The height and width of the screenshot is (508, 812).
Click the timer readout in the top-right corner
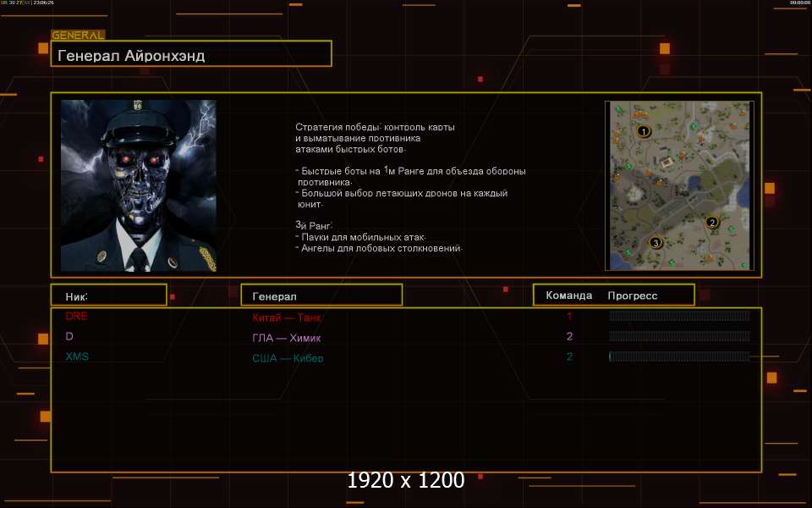pos(800,3)
